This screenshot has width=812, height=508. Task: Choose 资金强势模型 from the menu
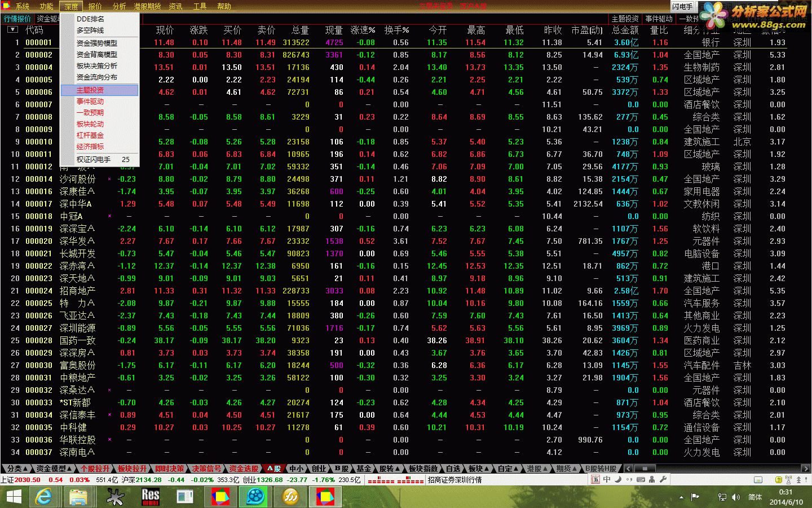[99, 43]
